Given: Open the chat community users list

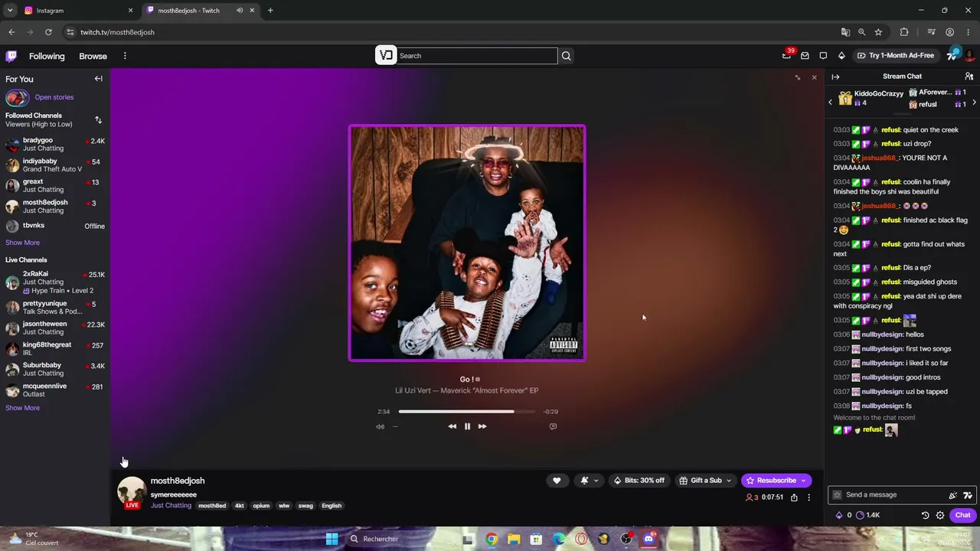Looking at the screenshot, I should click(969, 77).
